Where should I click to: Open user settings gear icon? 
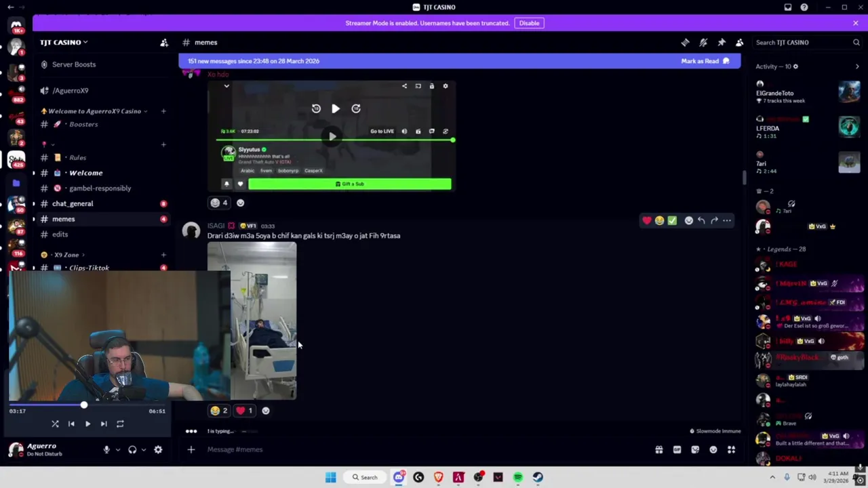click(x=158, y=449)
